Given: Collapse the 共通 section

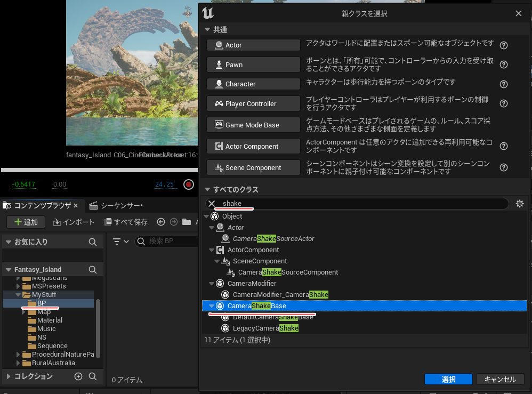Looking at the screenshot, I should pyautogui.click(x=208, y=30).
